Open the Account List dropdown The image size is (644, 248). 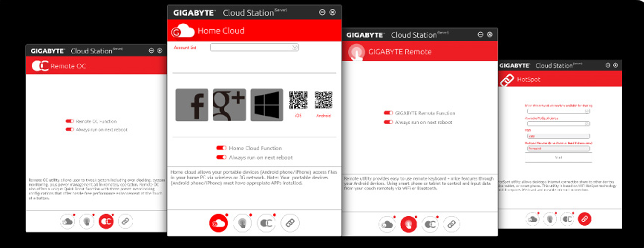[255, 48]
